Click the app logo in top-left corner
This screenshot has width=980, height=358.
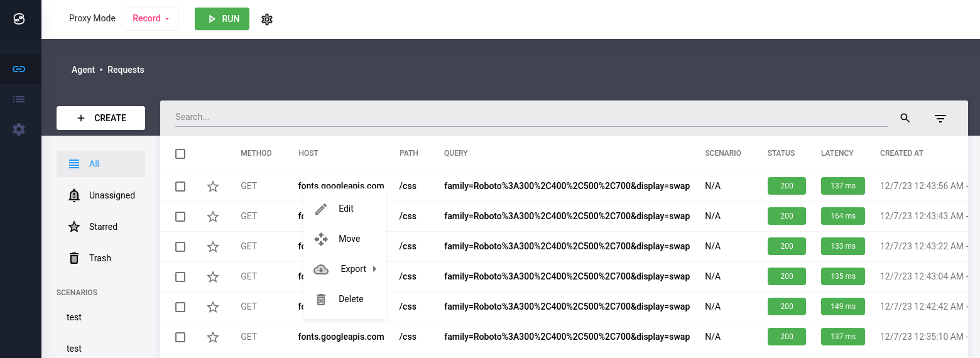click(19, 19)
